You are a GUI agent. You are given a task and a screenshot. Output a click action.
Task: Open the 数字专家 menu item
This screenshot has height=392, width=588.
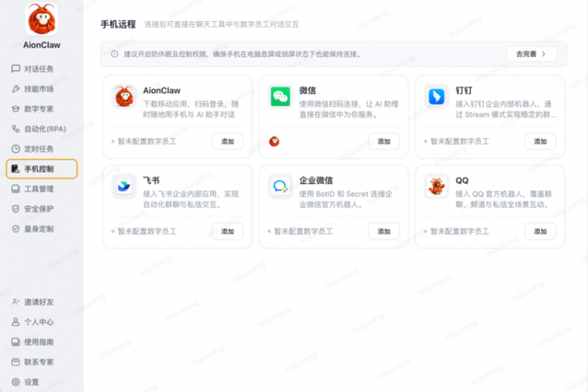pos(42,108)
